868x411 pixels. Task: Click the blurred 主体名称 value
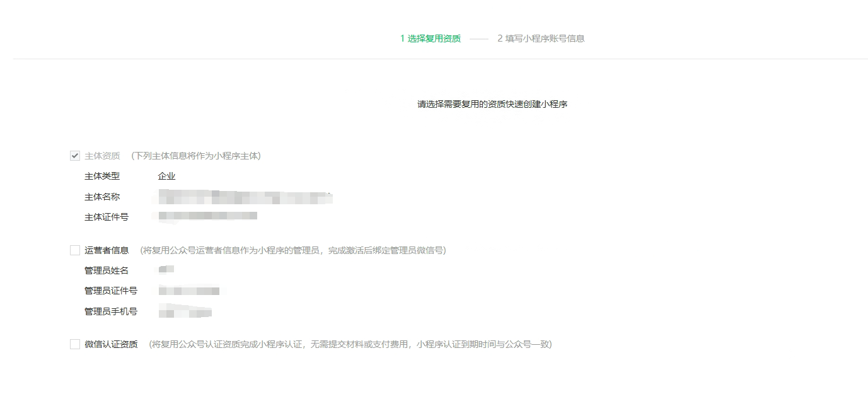click(245, 197)
